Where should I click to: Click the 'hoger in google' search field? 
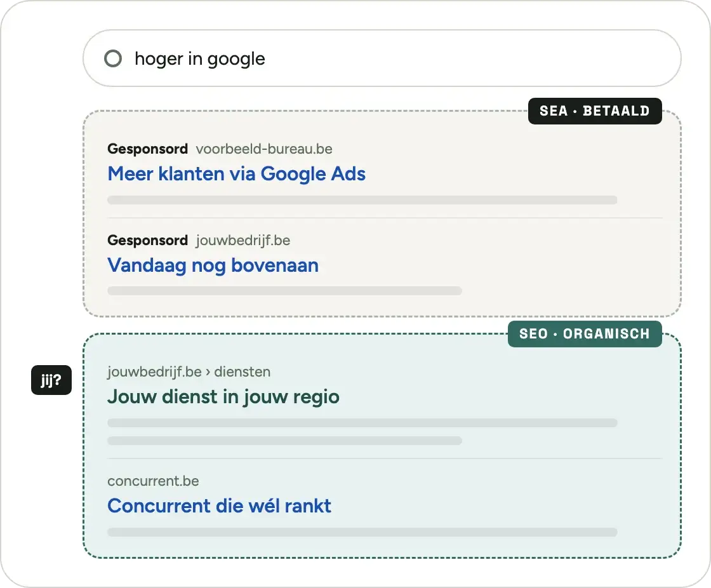coord(382,58)
